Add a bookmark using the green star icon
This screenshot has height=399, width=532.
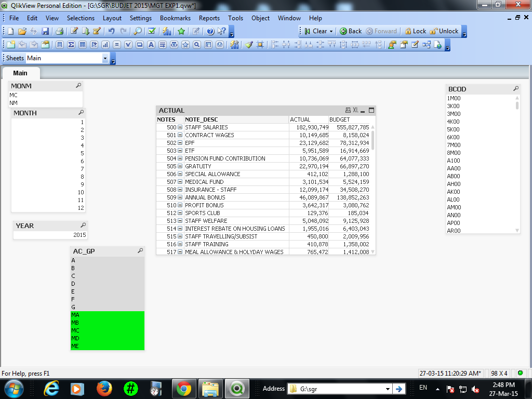[181, 31]
